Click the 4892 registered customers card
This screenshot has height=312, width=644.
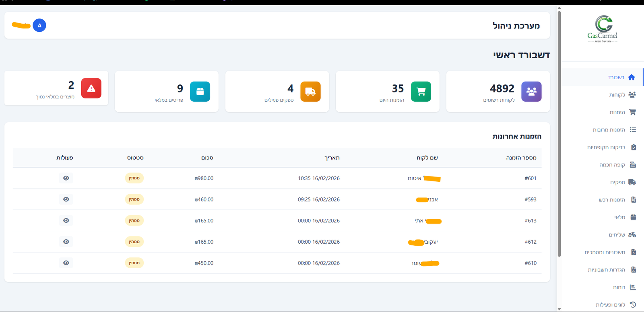coord(498,92)
